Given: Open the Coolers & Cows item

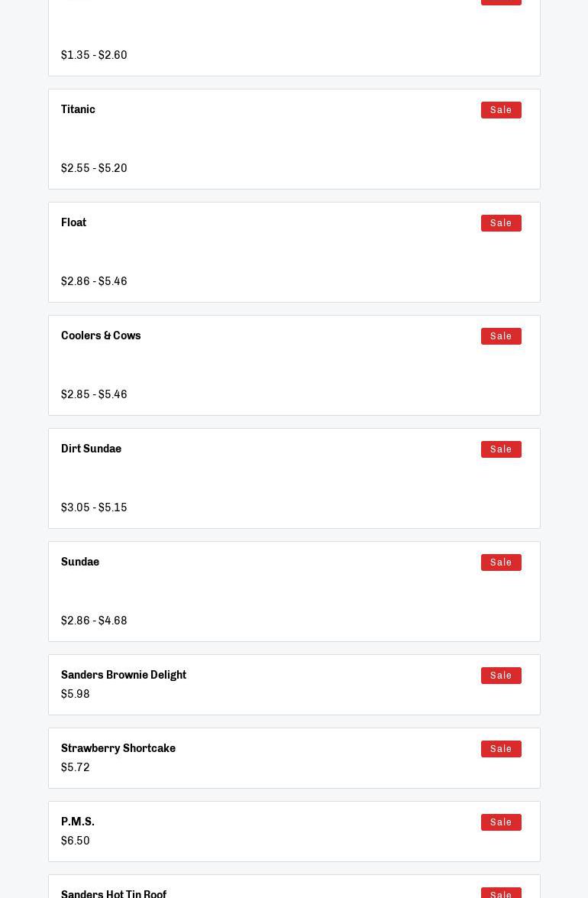Looking at the screenshot, I should point(101,336).
